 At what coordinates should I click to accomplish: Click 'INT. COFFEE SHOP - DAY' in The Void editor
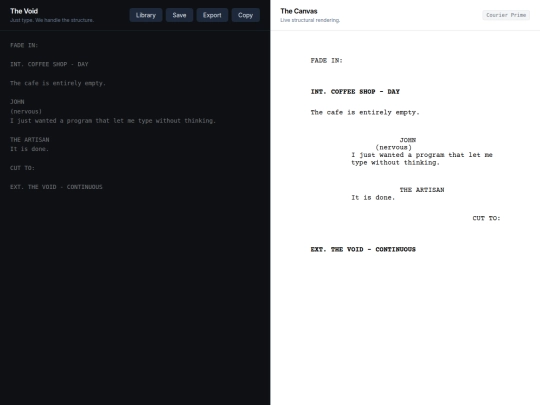[49, 64]
